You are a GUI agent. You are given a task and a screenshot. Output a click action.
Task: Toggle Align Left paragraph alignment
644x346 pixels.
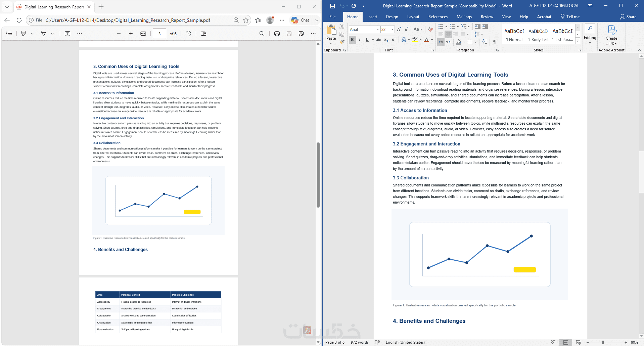[x=441, y=34]
